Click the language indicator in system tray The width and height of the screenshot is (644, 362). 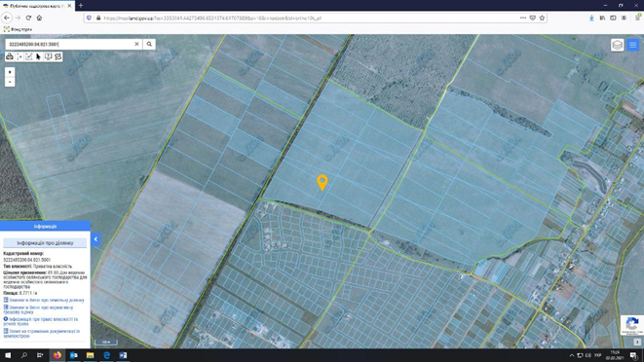click(598, 355)
